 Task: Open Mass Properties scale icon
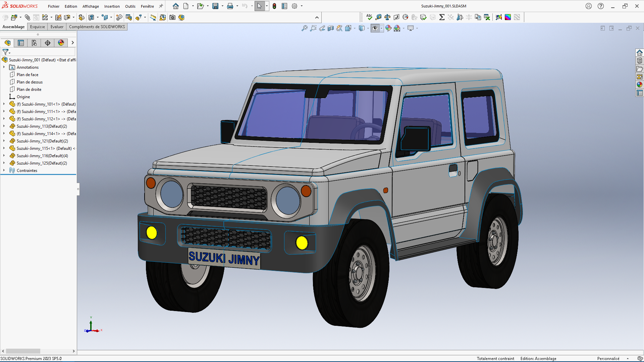click(387, 17)
